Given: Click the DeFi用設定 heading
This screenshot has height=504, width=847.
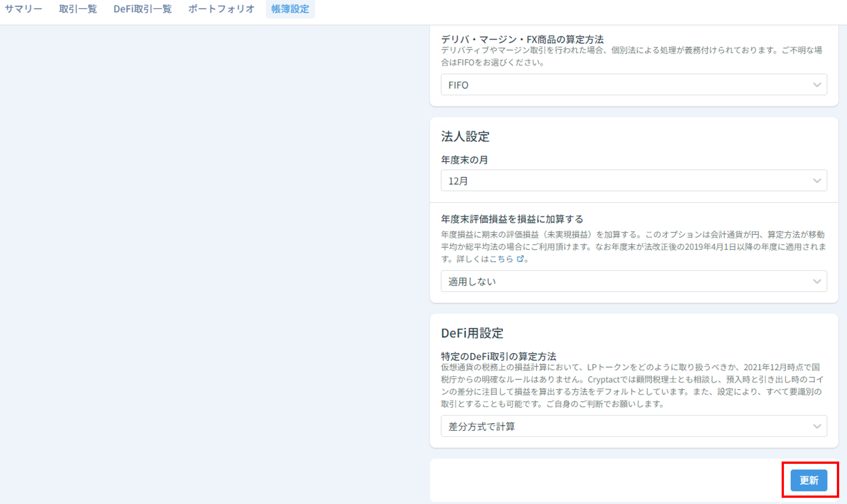Looking at the screenshot, I should (x=472, y=333).
